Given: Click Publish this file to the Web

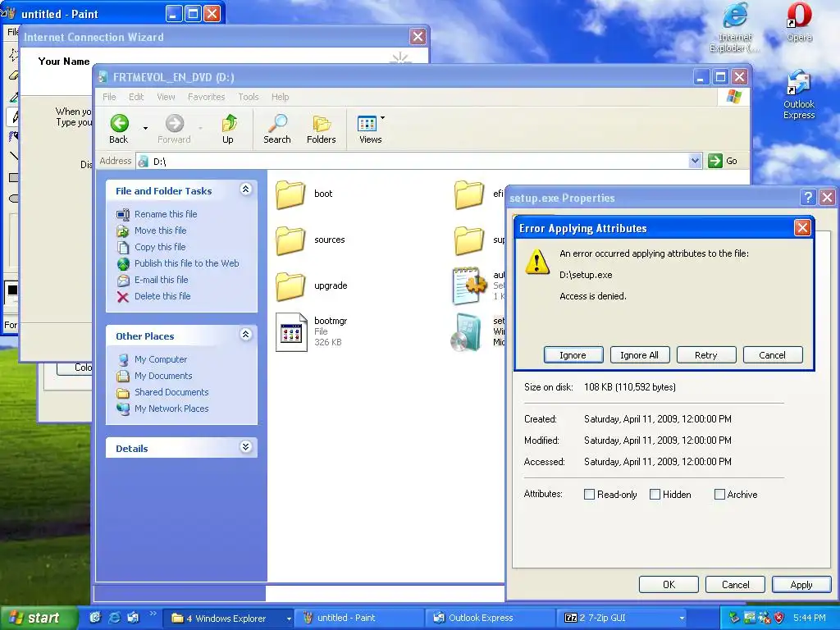Looking at the screenshot, I should click(x=186, y=263).
